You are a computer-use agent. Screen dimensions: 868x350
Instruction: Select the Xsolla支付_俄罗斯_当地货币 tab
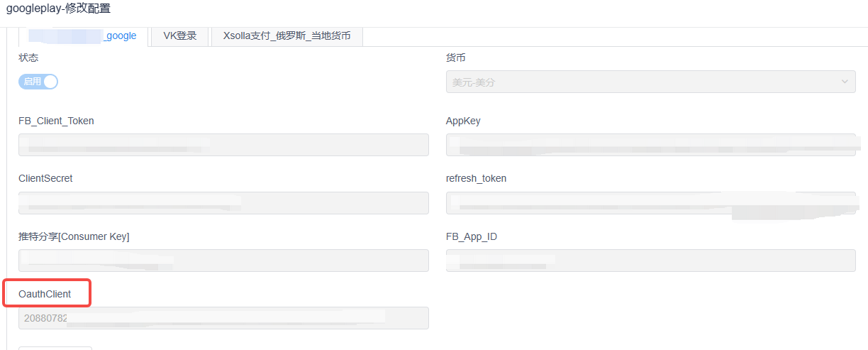click(x=286, y=35)
